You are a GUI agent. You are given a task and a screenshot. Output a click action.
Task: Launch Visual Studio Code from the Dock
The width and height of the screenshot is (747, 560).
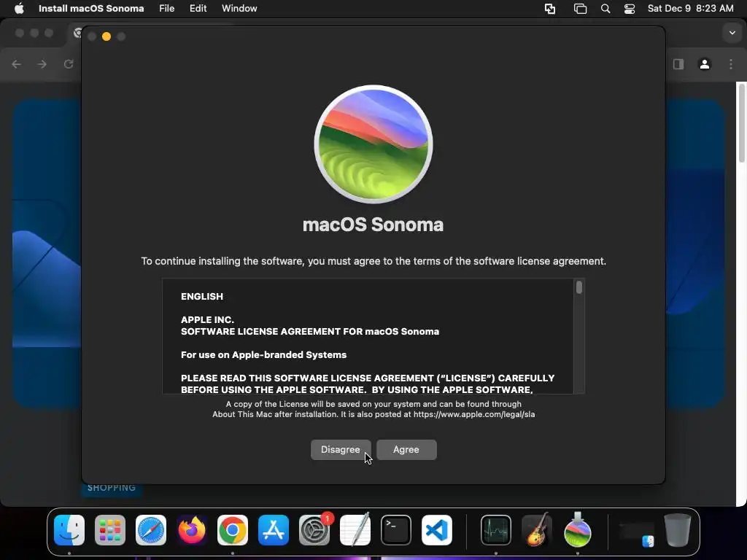437,530
